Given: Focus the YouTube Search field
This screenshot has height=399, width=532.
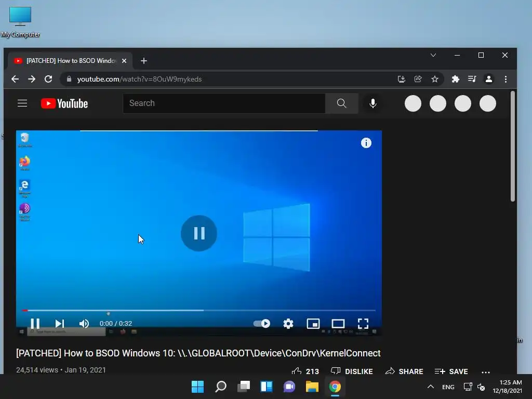Looking at the screenshot, I should click(224, 103).
